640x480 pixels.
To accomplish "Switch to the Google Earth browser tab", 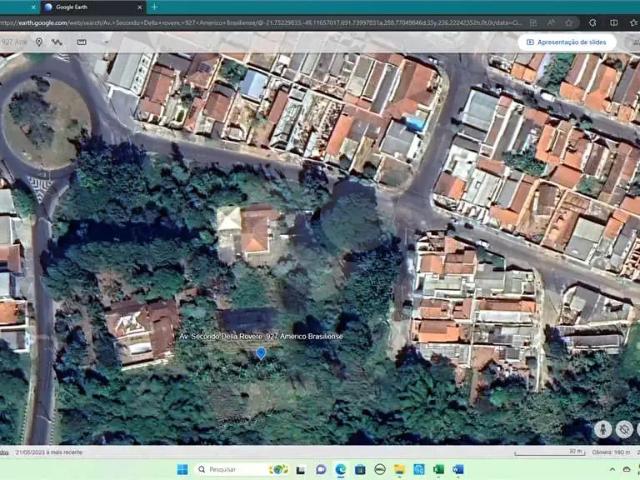I will [93, 7].
